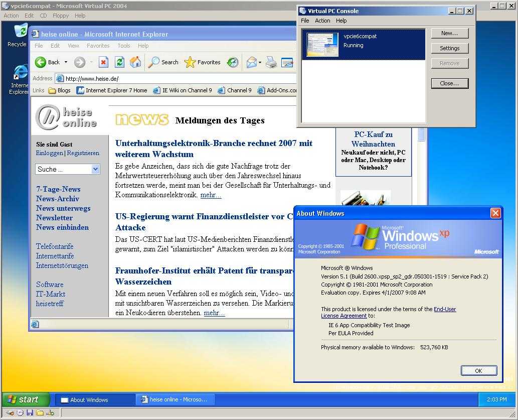518x420 pixels.
Task: Open the Channel 9 links bar item
Action: [235, 90]
